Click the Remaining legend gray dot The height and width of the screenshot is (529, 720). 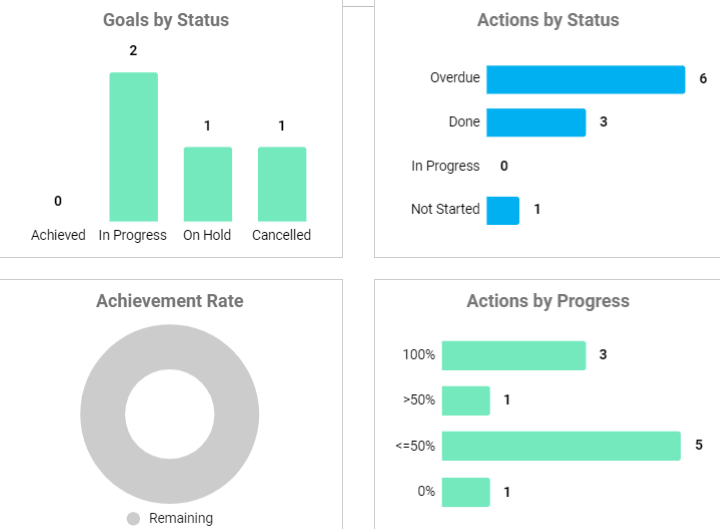[x=133, y=519]
